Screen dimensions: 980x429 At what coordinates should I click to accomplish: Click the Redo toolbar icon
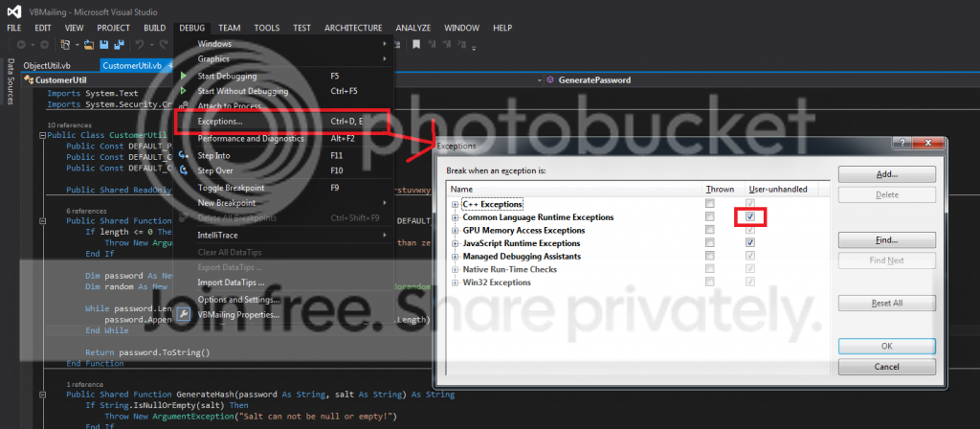(x=163, y=44)
